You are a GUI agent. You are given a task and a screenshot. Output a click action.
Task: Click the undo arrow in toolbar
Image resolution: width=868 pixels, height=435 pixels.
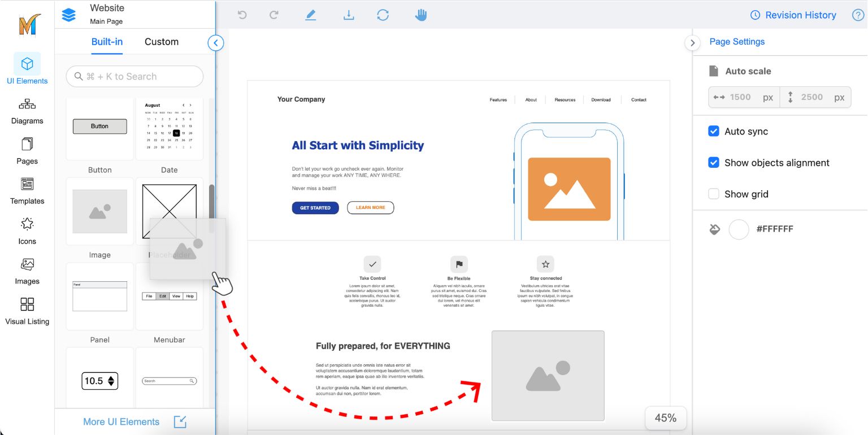[242, 15]
